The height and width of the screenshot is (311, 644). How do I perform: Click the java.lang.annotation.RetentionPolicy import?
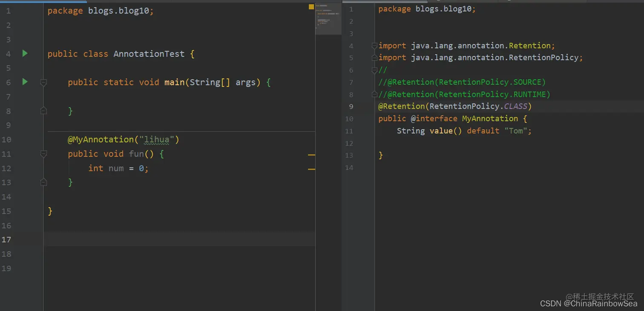pyautogui.click(x=494, y=58)
